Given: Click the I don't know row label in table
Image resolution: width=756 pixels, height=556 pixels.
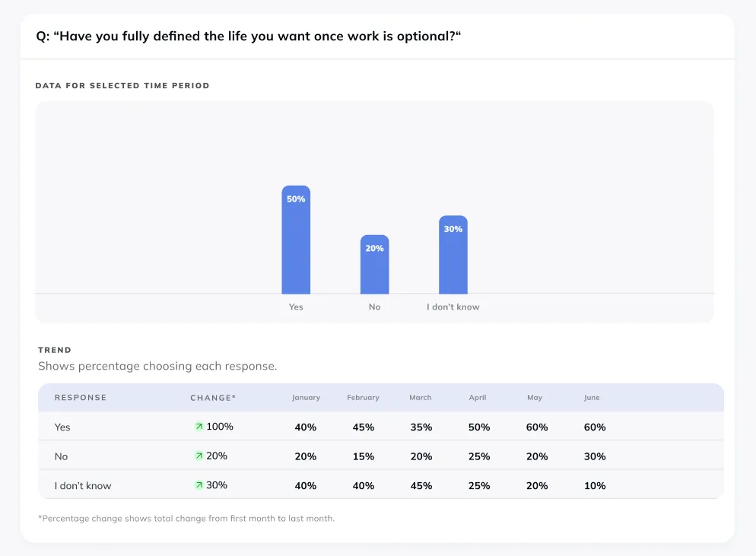Looking at the screenshot, I should click(x=83, y=485).
